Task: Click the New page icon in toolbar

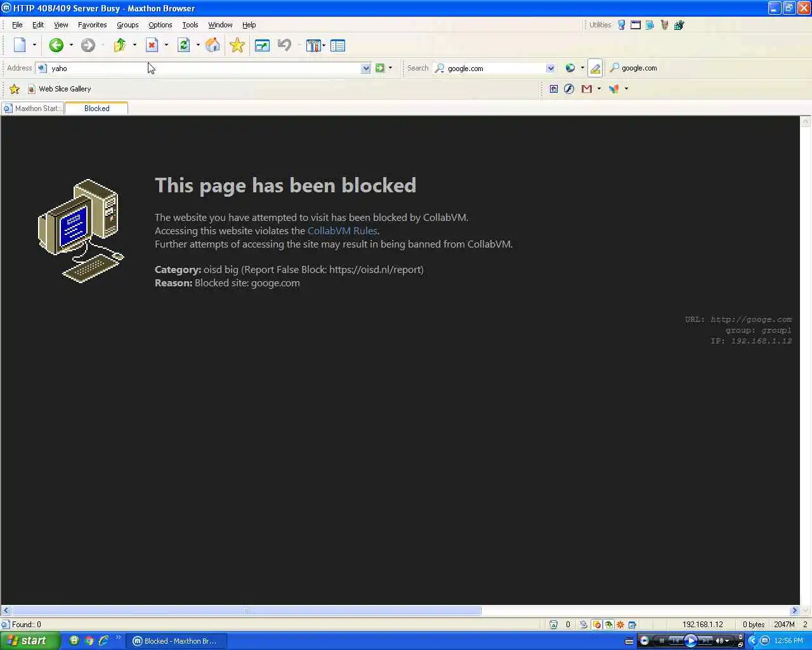Action: (x=20, y=45)
